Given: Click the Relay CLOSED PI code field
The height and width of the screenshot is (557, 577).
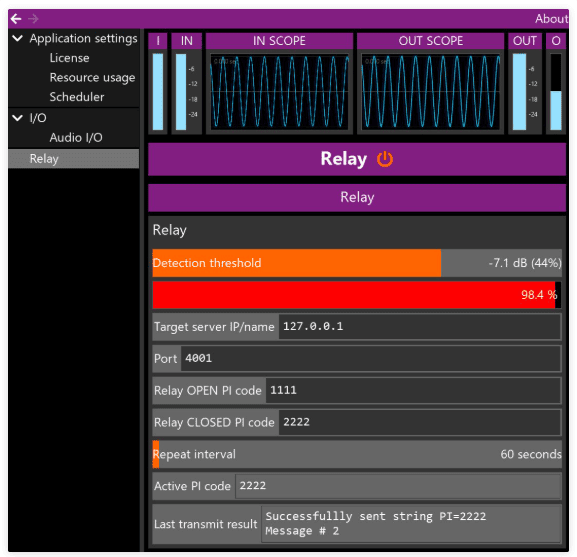Looking at the screenshot, I should click(420, 422).
